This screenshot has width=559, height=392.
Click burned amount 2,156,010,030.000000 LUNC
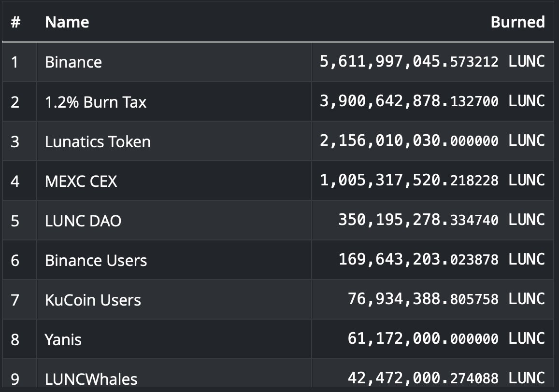pos(432,141)
